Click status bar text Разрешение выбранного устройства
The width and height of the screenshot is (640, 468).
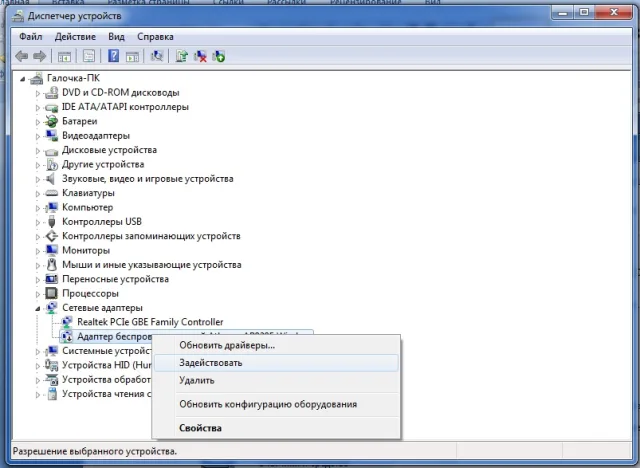tap(95, 452)
